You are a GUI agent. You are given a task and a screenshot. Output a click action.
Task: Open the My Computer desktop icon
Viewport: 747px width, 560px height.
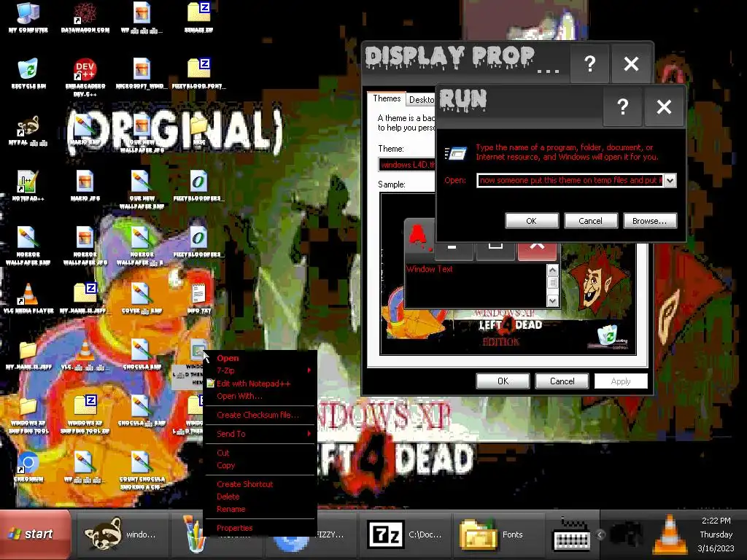click(28, 18)
